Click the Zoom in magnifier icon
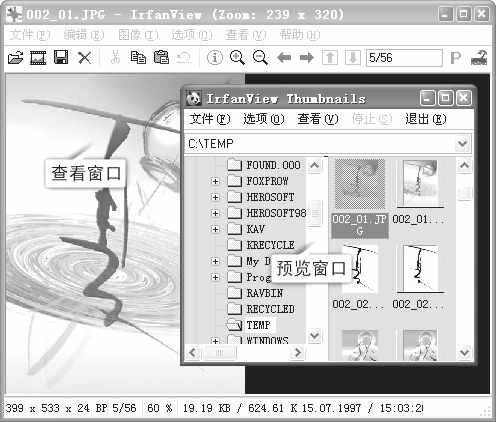This screenshot has height=422, width=496. 237,58
